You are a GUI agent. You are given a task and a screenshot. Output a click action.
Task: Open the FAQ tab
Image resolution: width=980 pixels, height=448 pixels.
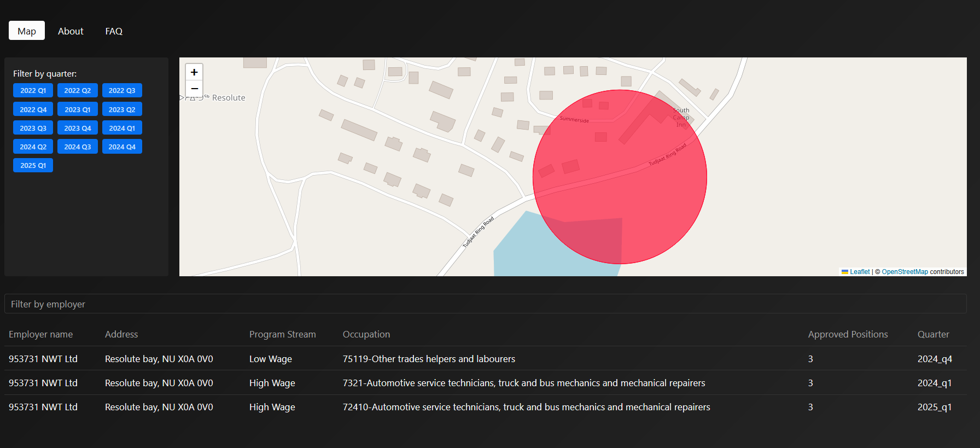[114, 31]
